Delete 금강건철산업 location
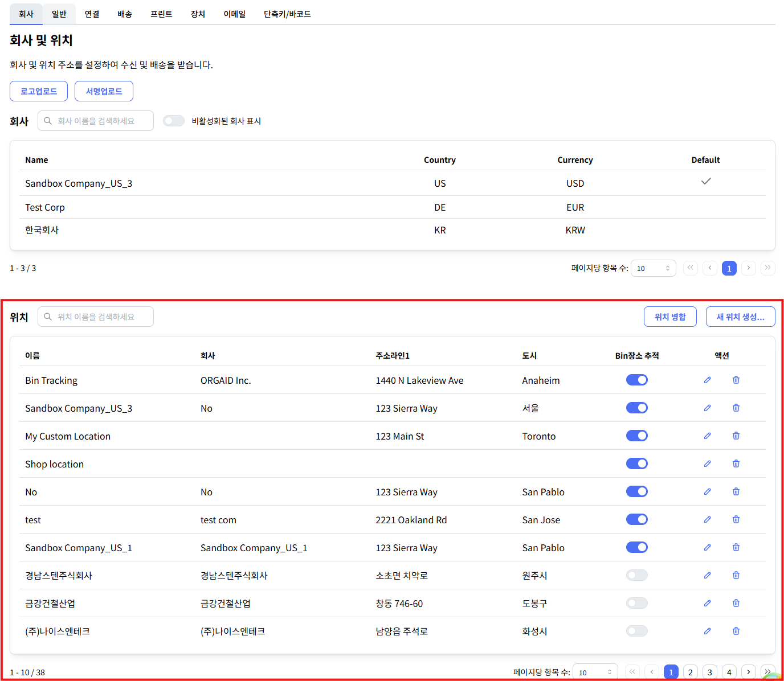Screen dimensions: 784x681 (x=736, y=603)
